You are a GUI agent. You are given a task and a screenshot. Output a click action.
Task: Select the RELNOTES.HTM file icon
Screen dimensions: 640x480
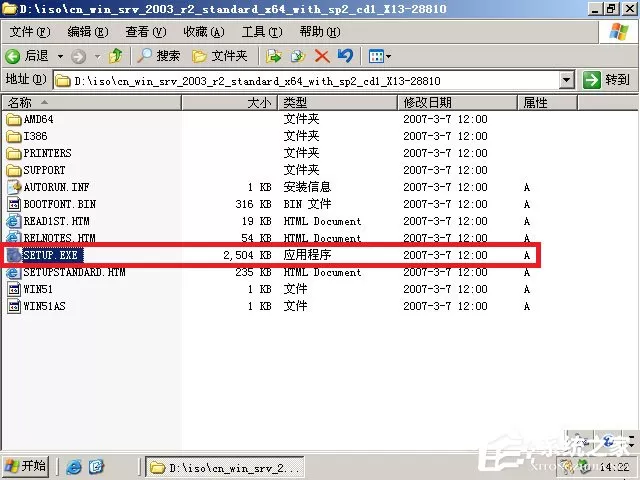coord(13,238)
